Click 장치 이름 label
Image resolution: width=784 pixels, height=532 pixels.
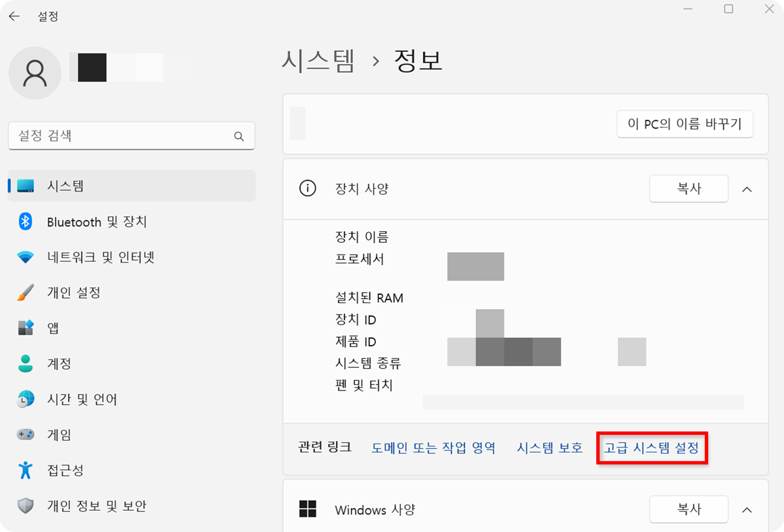point(362,237)
